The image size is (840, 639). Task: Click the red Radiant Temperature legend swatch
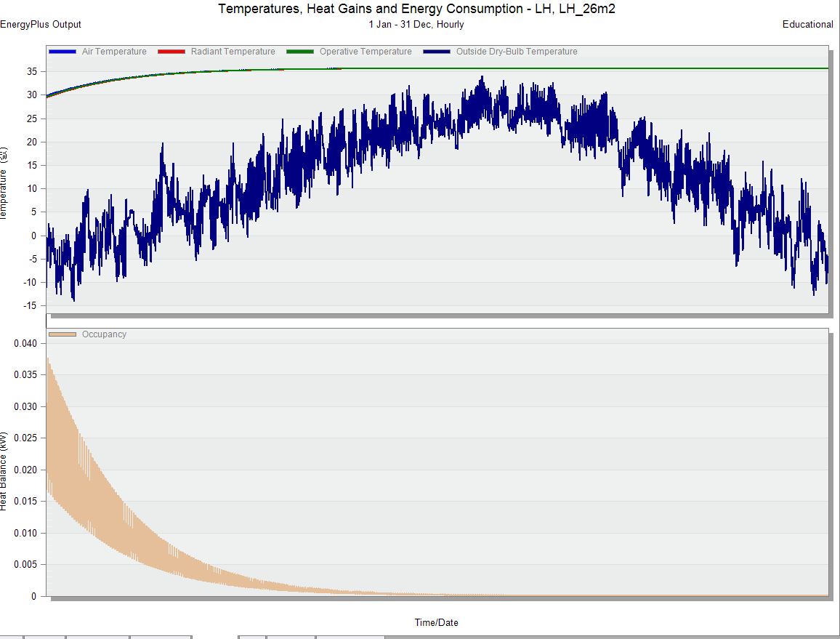[171, 52]
